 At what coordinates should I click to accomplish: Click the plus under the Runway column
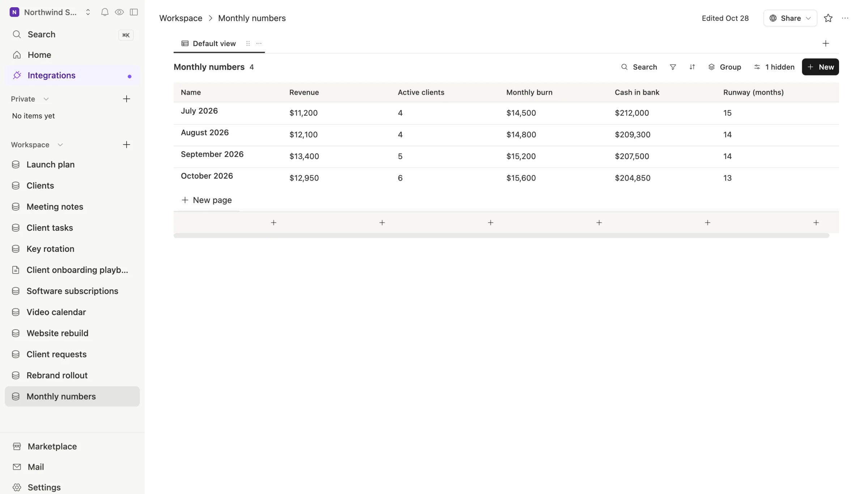coord(816,223)
